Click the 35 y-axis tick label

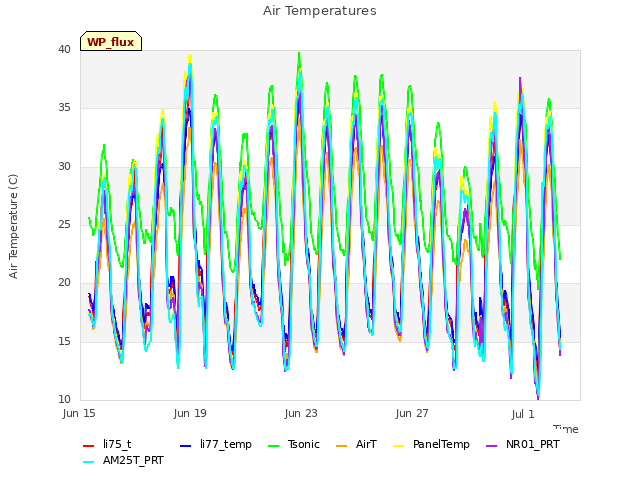click(64, 107)
